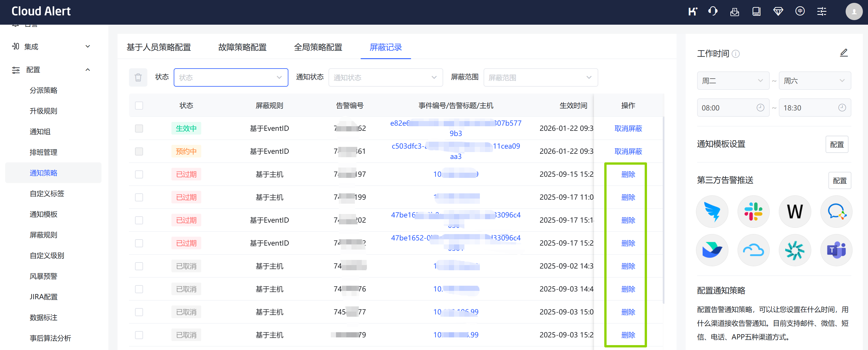Tick the checkbox for the 生效中 row
The height and width of the screenshot is (350, 868).
139,129
